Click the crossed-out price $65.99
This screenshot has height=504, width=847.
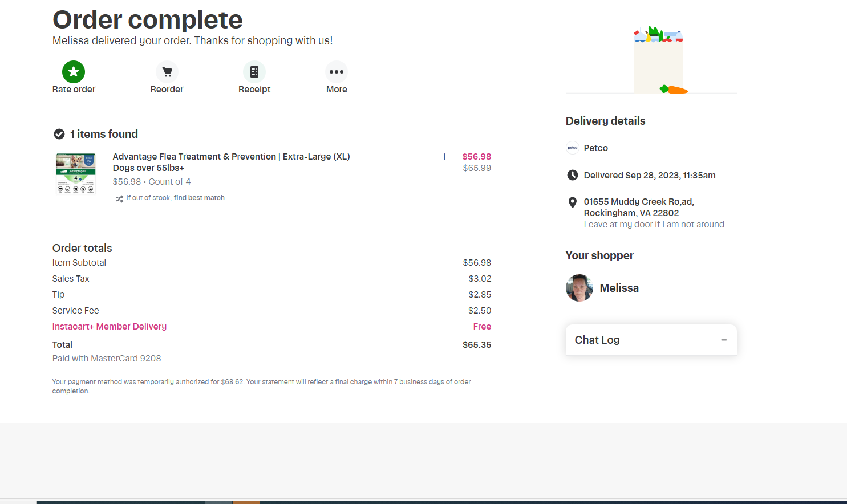tap(477, 168)
